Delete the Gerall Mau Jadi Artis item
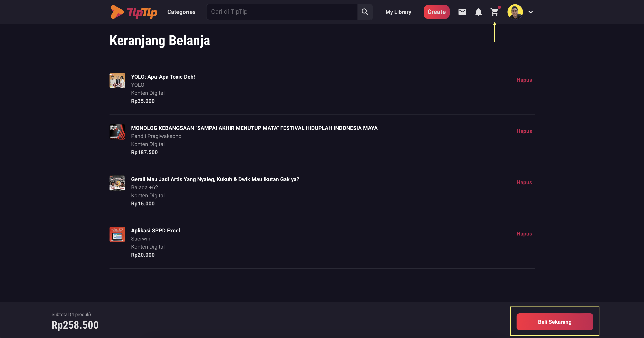The image size is (644, 338). click(524, 182)
